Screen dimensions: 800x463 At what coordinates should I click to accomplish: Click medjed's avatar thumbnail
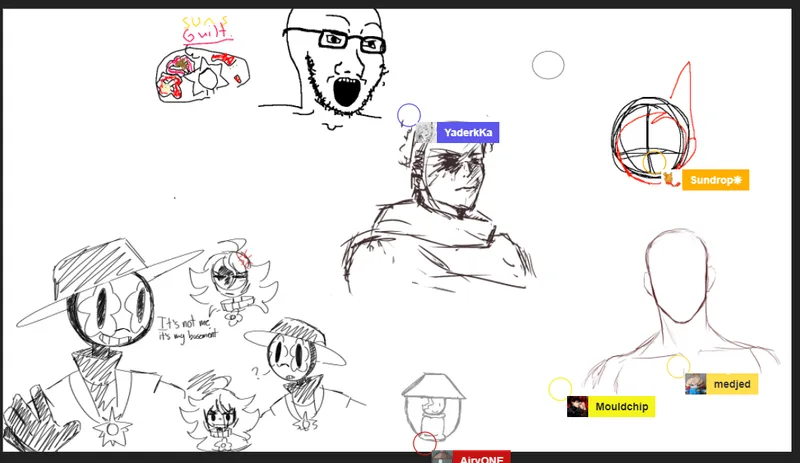pos(696,384)
